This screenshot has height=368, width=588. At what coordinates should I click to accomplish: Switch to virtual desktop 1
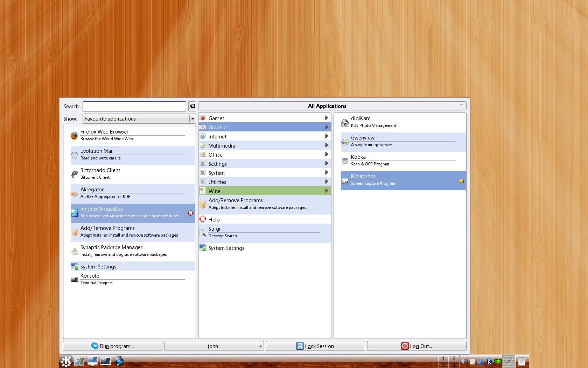443,358
